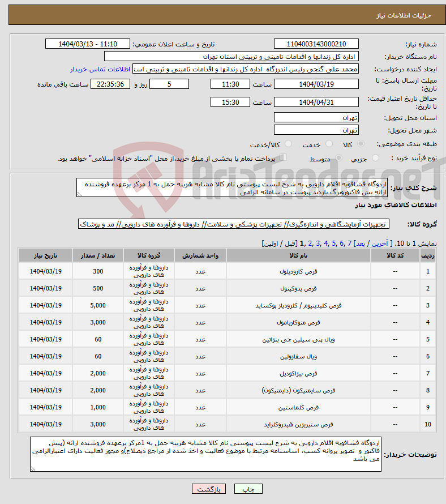Click the توضیحات خریدار text area
446x504 pixels.
(x=205, y=454)
